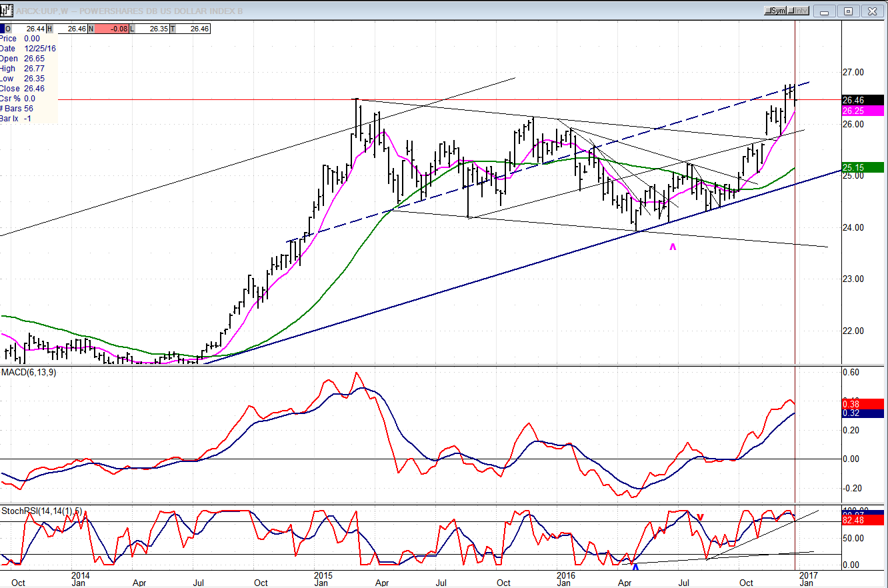Select the dark blue square in quote bar
Screen dimensions: 888x588
[4, 29]
